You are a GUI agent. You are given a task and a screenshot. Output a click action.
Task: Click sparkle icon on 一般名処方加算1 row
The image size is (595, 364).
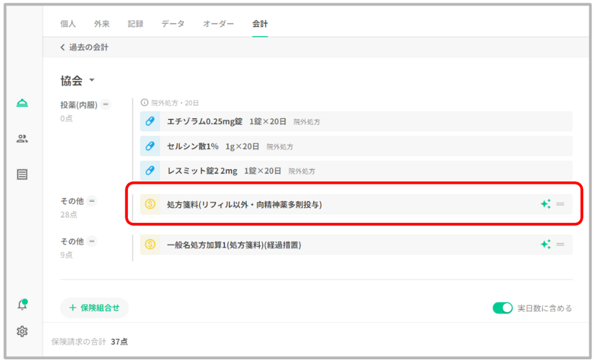coord(546,245)
